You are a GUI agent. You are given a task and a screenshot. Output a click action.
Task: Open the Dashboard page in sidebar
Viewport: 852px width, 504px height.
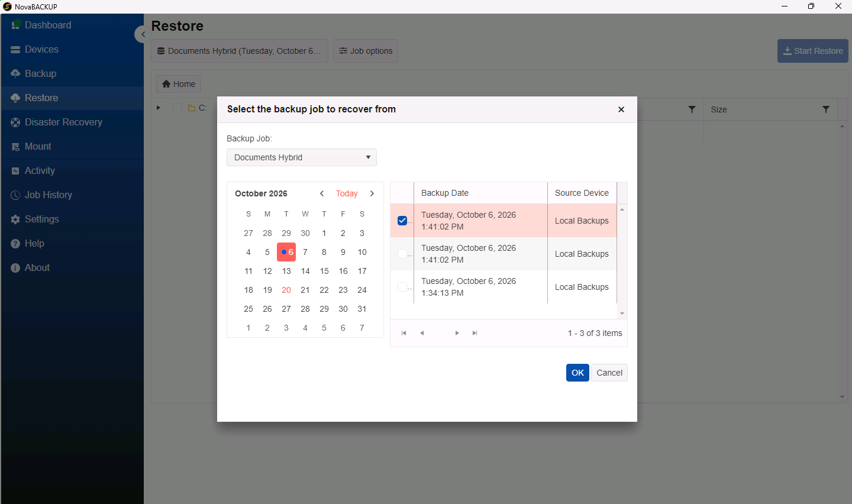[72, 25]
